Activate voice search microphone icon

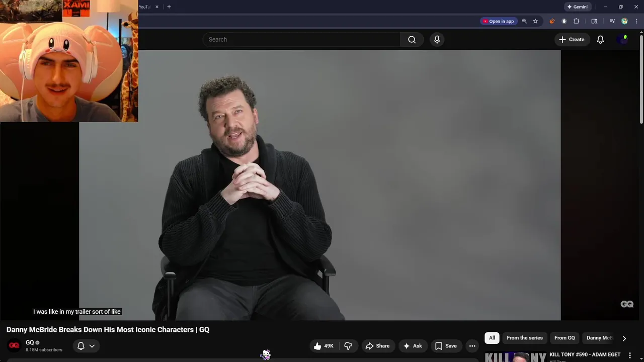point(437,40)
